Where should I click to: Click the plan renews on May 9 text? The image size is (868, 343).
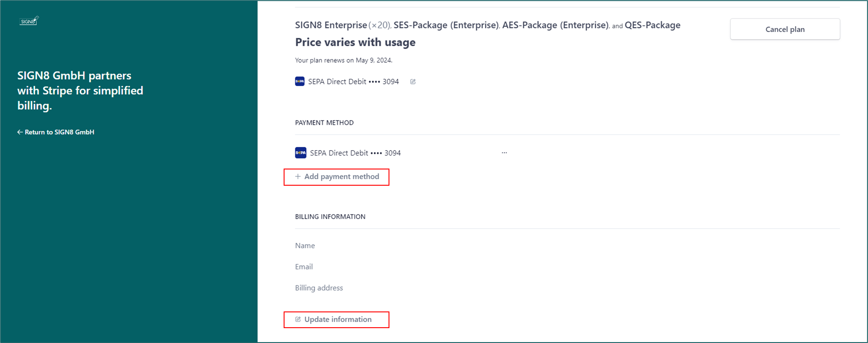(344, 60)
